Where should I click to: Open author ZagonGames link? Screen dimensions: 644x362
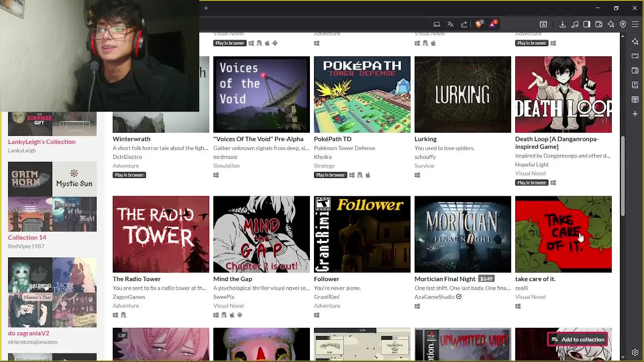[x=129, y=297]
